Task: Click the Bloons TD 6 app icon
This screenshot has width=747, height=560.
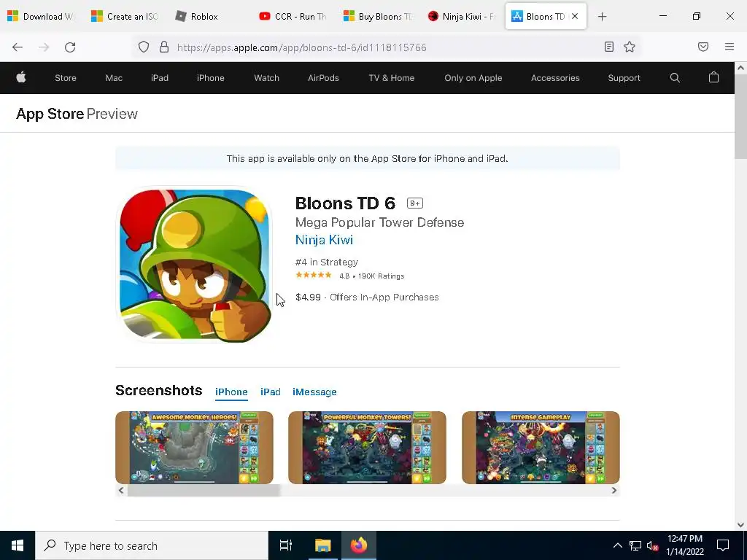Action: 194,265
